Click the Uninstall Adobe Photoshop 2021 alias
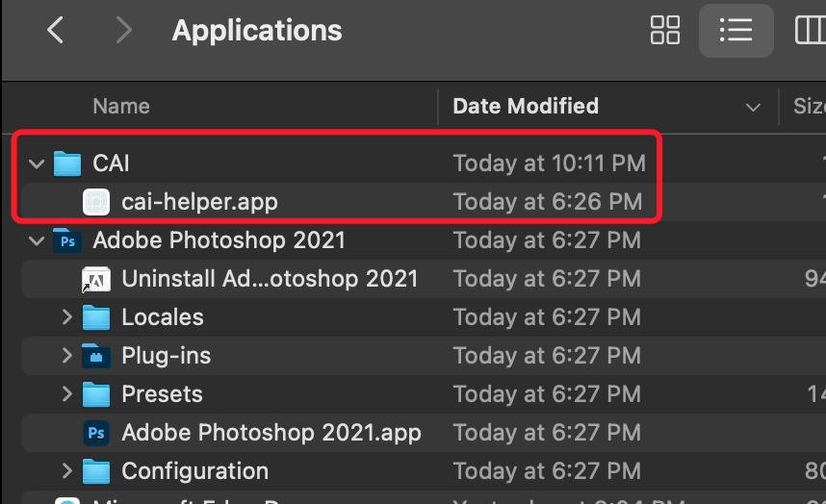826x504 pixels. (x=96, y=279)
